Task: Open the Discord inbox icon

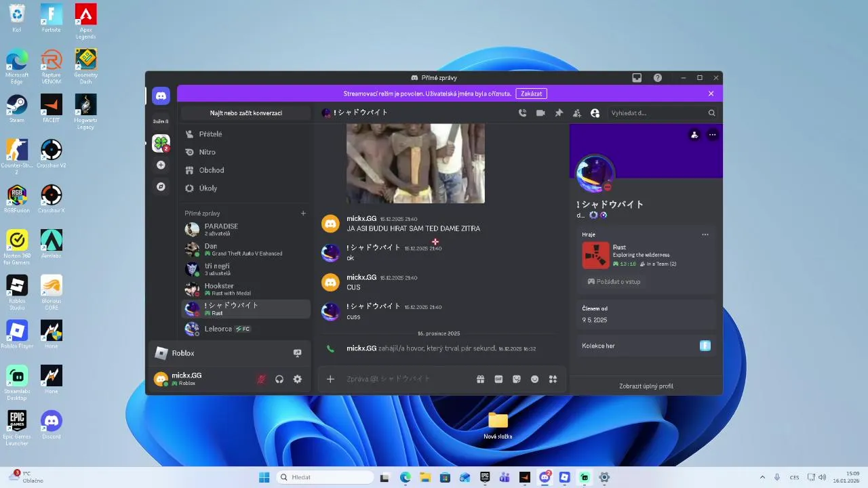Action: [x=637, y=78]
